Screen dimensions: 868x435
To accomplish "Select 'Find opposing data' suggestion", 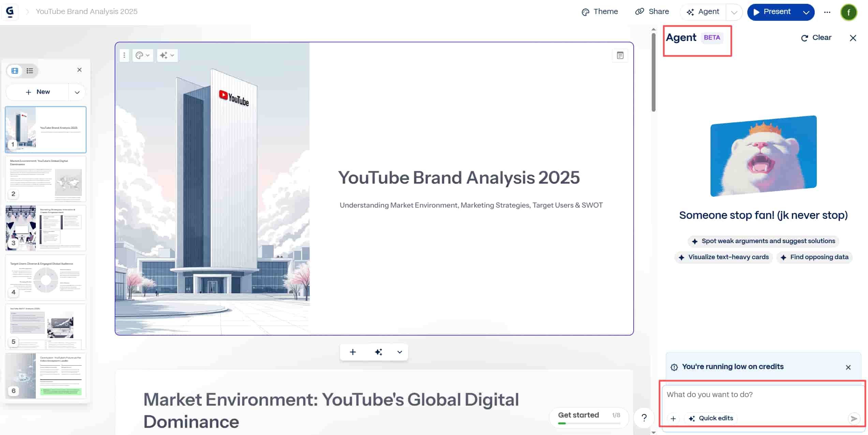I will coord(814,257).
